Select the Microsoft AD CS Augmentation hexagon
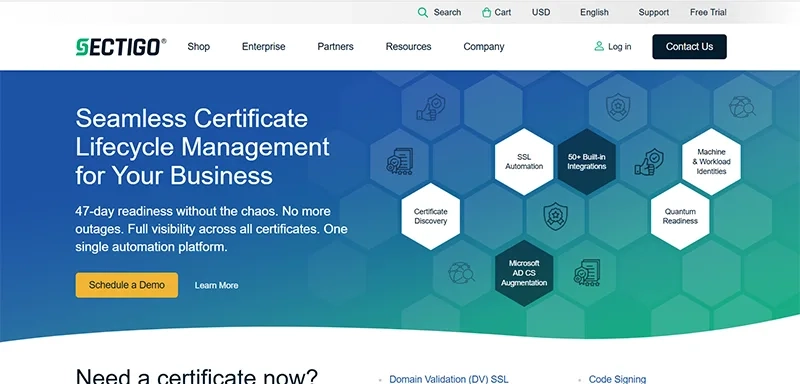 [524, 273]
